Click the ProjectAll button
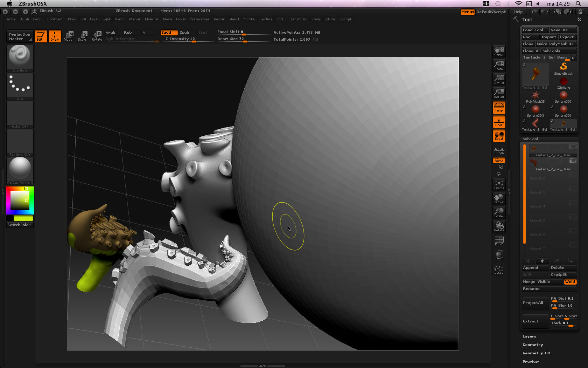The image size is (588, 368). click(535, 302)
